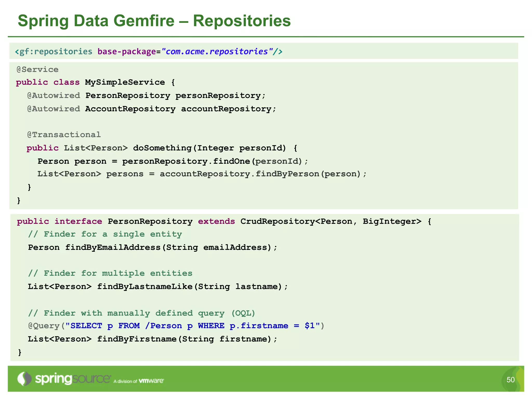Click the '@Autowired AccountRepository accountRepository;' line
The image size is (532, 399).
[x=152, y=109]
